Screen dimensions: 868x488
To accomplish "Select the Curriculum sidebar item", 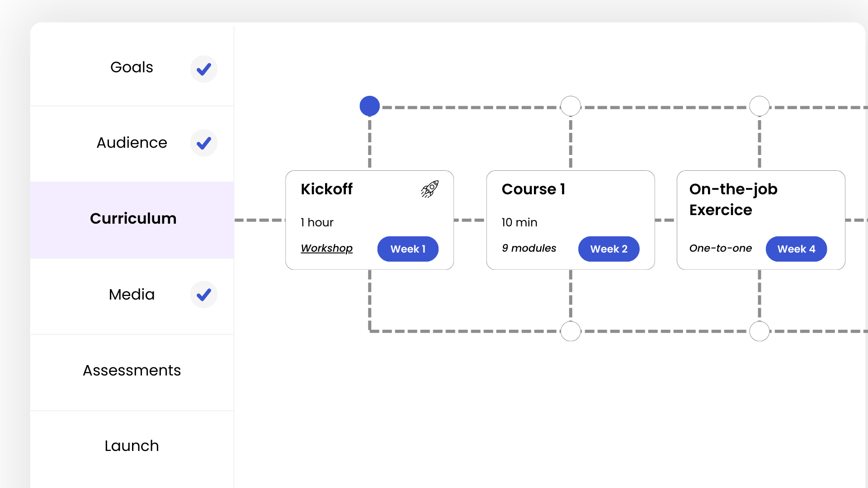I will [x=133, y=219].
